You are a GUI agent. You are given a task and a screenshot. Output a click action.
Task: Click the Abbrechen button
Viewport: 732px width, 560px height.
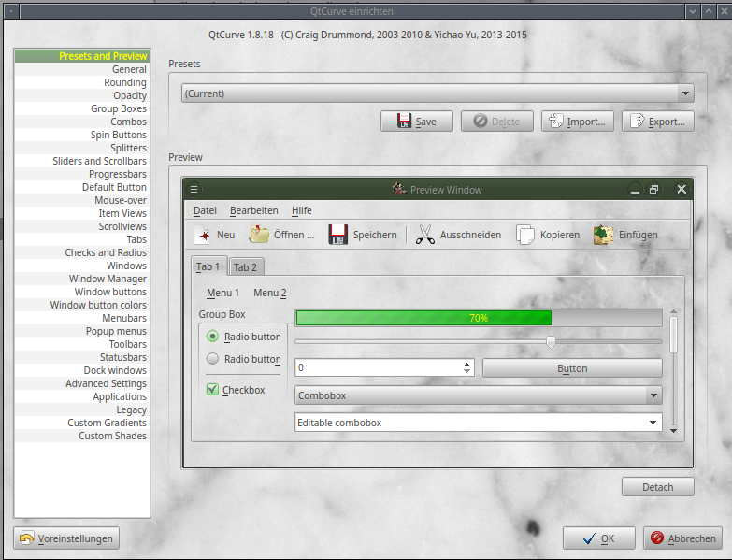click(683, 538)
